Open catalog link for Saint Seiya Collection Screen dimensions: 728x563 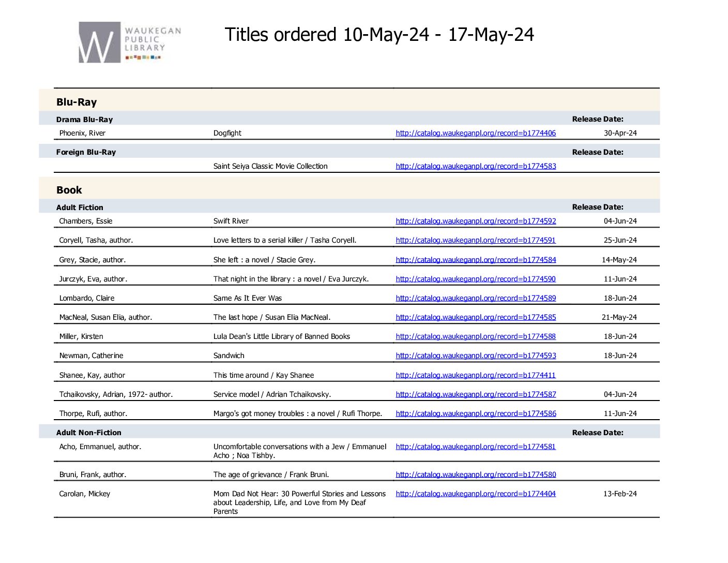click(476, 166)
